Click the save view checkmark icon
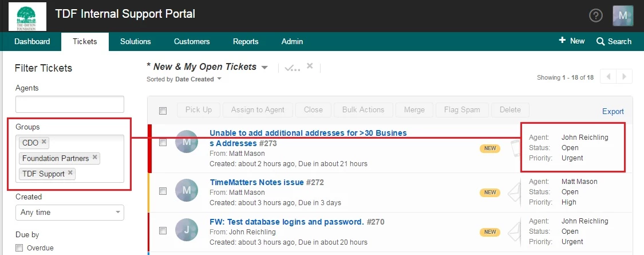 (292, 68)
